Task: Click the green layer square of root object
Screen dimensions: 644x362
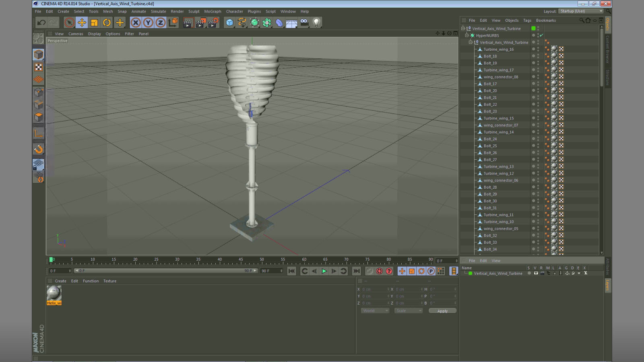Action: 534,29
